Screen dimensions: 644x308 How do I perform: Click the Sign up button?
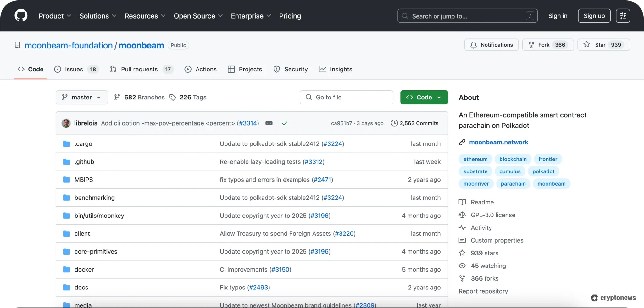click(x=594, y=16)
